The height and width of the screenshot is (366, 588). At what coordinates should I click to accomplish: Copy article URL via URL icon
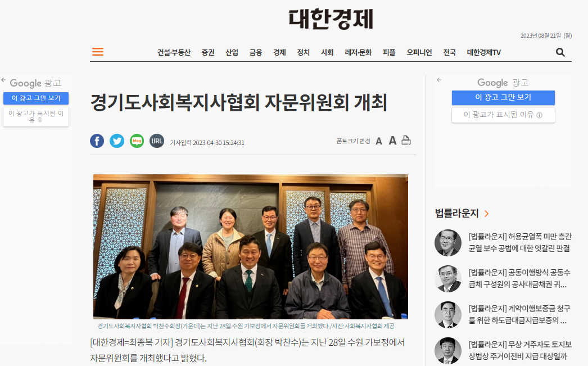[157, 141]
